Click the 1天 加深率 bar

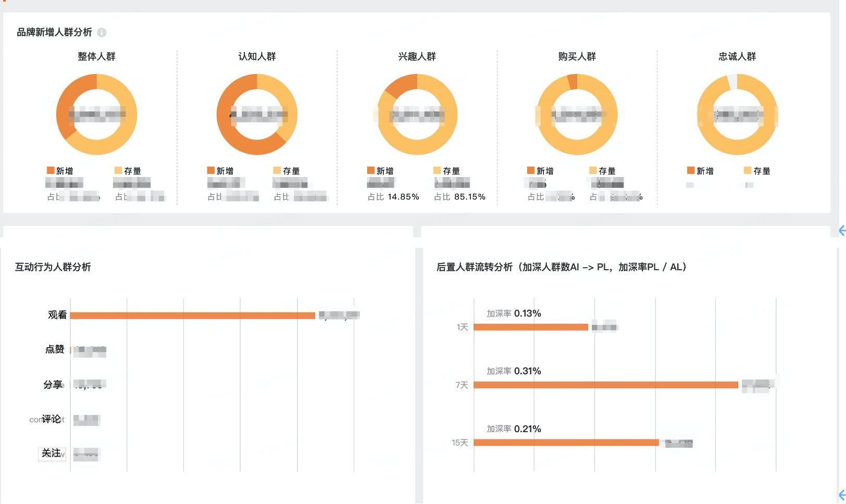click(x=530, y=327)
